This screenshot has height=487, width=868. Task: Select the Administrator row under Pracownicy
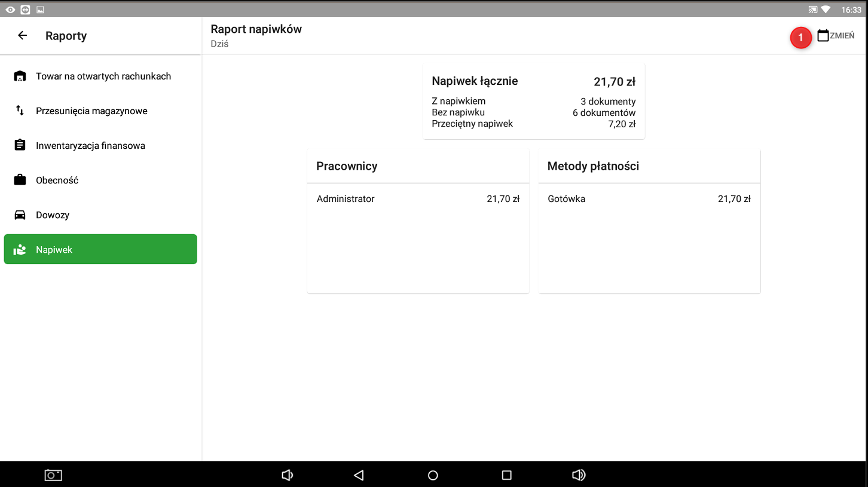(417, 199)
